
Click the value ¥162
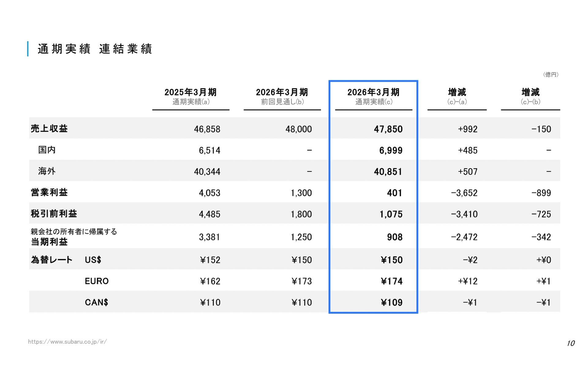point(210,281)
